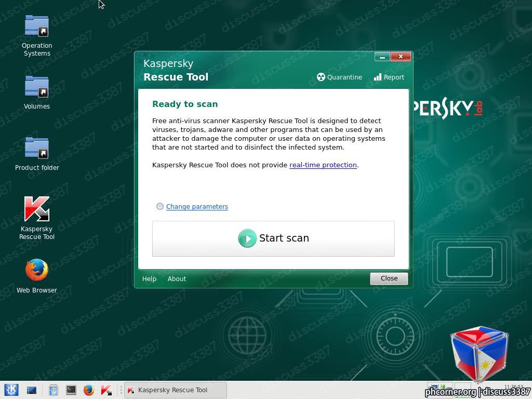Click the Quarantine radiation icon
The width and height of the screenshot is (532, 399).
coord(321,77)
